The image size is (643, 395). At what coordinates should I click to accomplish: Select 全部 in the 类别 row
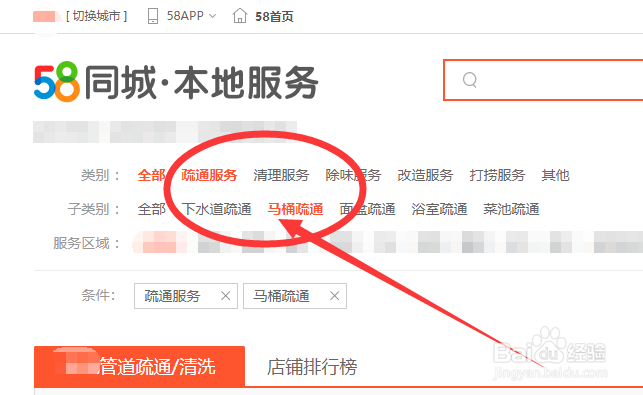click(151, 176)
